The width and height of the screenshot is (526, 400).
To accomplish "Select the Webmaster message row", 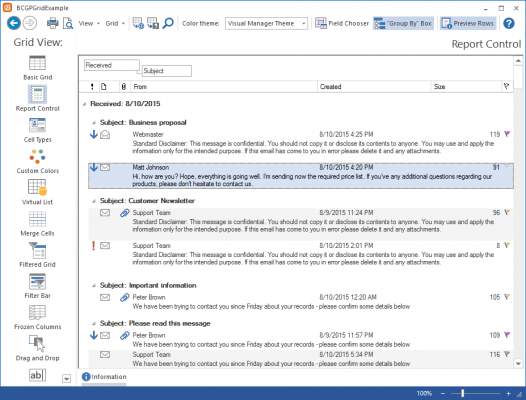I will 301,143.
